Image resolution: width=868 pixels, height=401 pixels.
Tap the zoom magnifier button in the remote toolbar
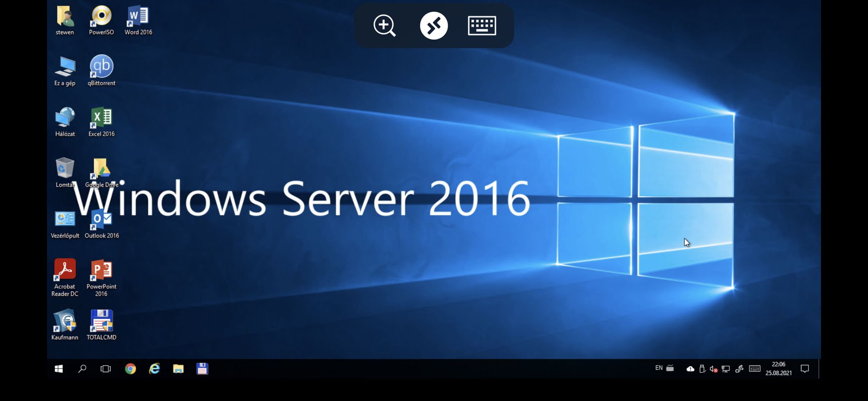385,25
